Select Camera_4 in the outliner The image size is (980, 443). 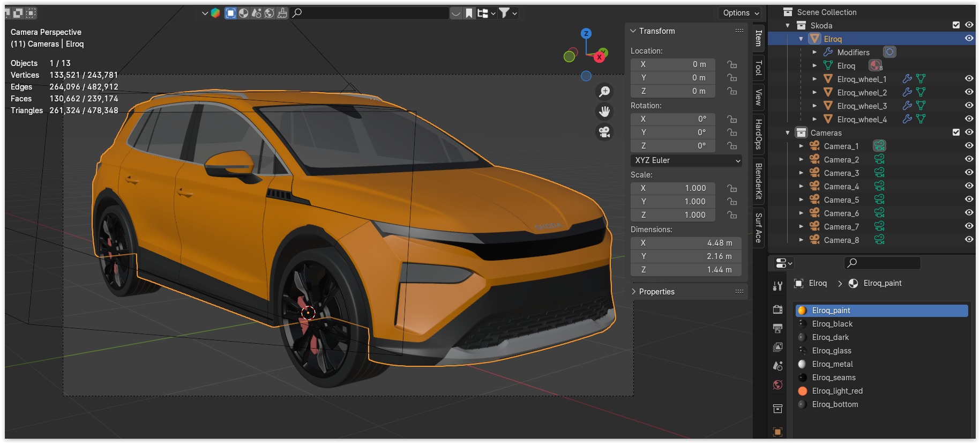pyautogui.click(x=841, y=186)
